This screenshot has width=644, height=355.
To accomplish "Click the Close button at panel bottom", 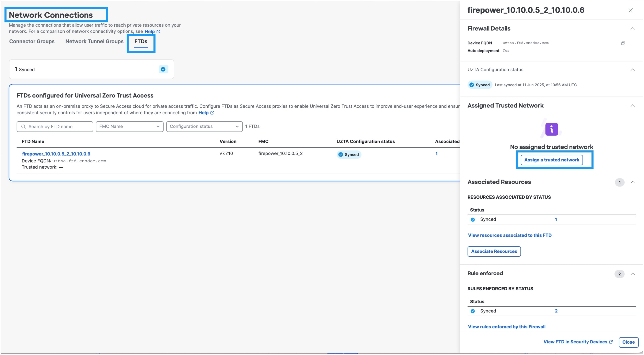I will [628, 342].
